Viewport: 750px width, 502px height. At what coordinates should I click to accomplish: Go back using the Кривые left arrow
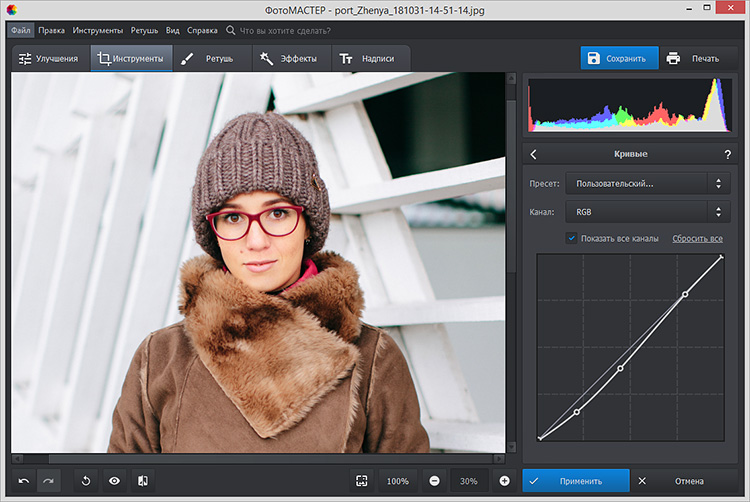point(534,154)
